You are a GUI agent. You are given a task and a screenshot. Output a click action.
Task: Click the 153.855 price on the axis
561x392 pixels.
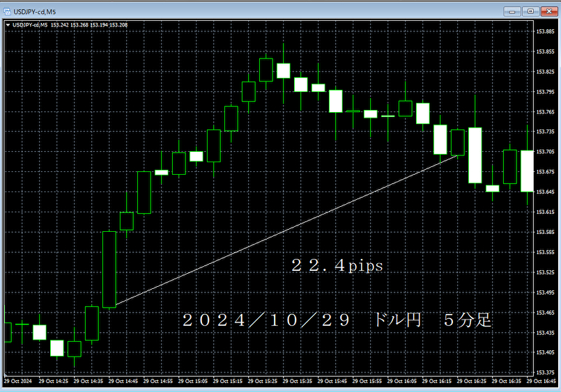(545, 52)
